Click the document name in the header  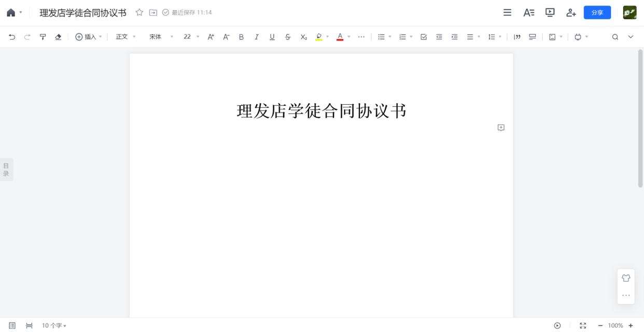[83, 12]
